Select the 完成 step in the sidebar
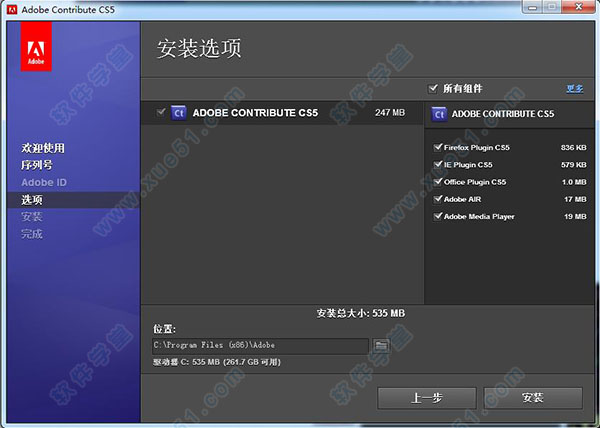Image resolution: width=600 pixels, height=428 pixels. [x=32, y=234]
